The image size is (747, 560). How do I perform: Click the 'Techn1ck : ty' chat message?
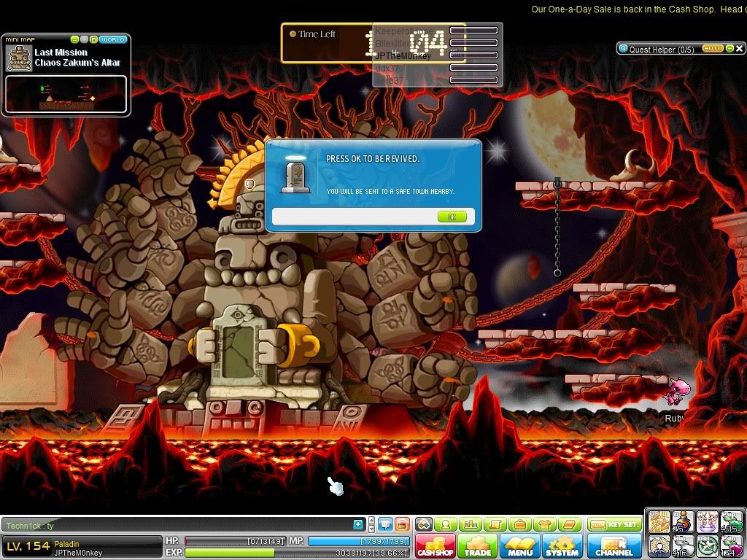pyautogui.click(x=30, y=526)
